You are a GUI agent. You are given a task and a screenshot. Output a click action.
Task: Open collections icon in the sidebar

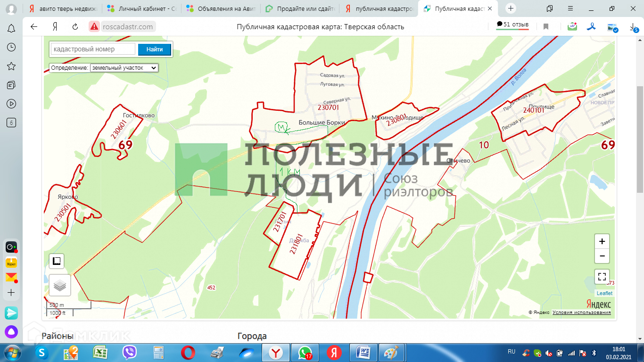coord(11,85)
